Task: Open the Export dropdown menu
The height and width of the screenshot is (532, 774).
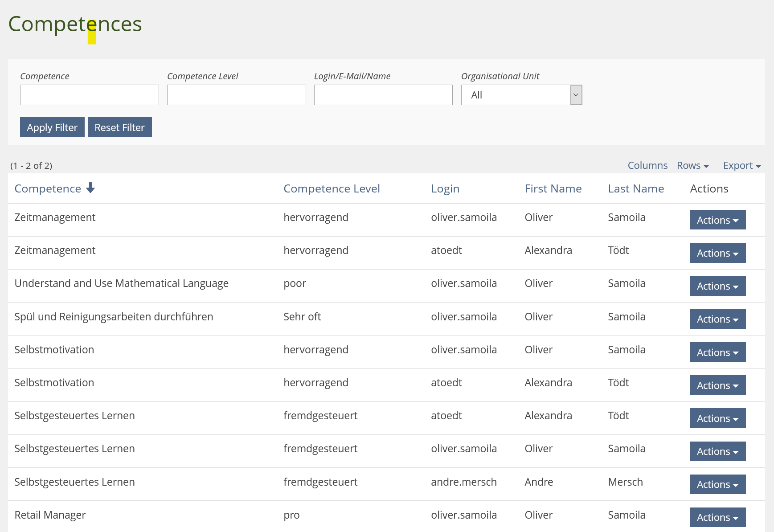Action: tap(741, 166)
